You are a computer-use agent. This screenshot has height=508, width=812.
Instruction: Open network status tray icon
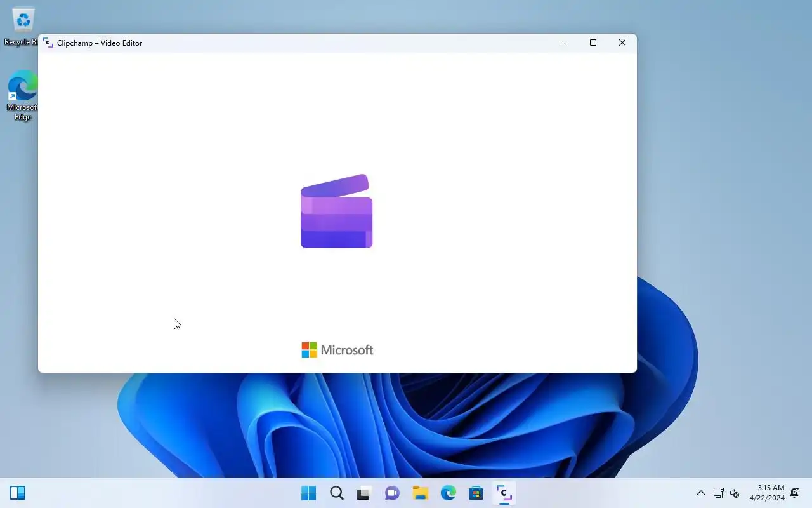coord(718,493)
